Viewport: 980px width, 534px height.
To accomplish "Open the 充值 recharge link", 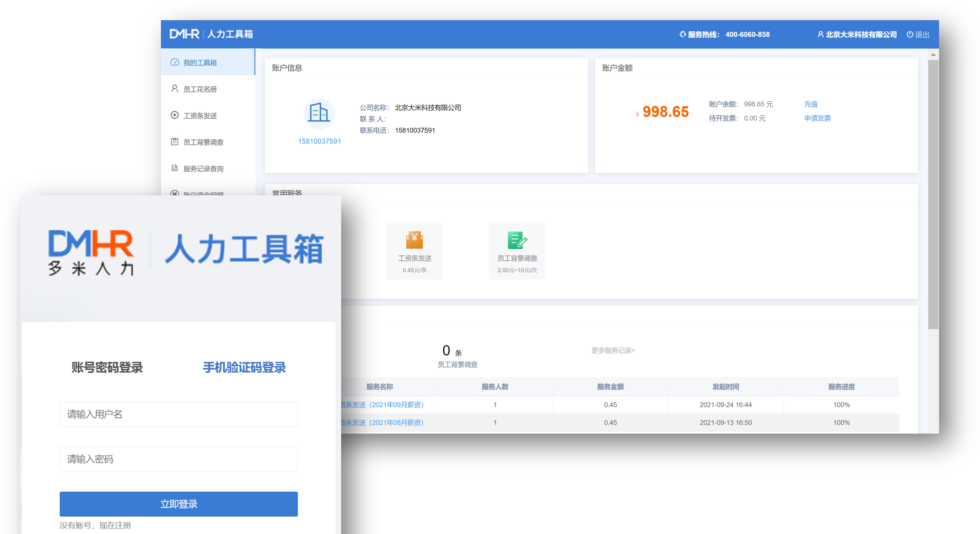I will (x=811, y=104).
